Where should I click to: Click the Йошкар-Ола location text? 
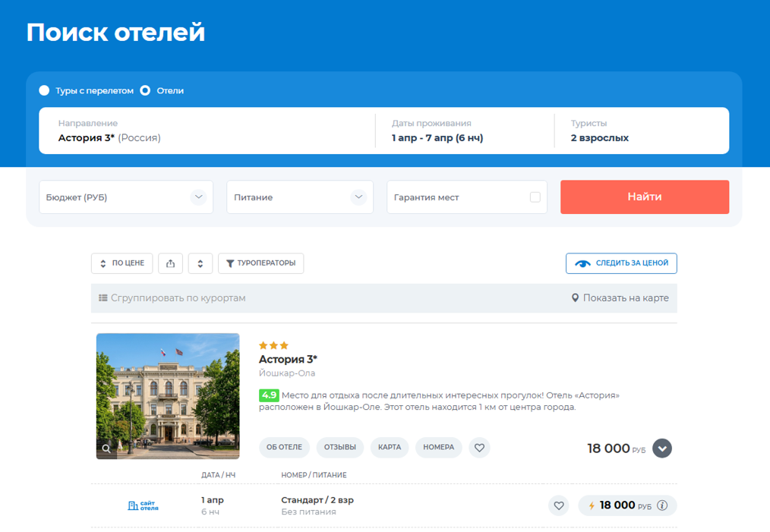pyautogui.click(x=287, y=373)
